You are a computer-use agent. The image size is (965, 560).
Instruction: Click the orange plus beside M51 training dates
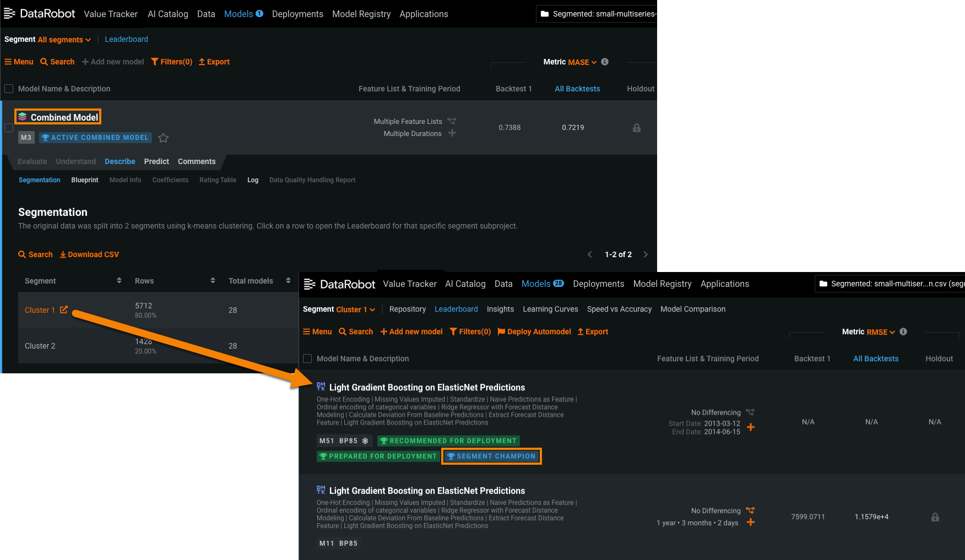pos(750,427)
